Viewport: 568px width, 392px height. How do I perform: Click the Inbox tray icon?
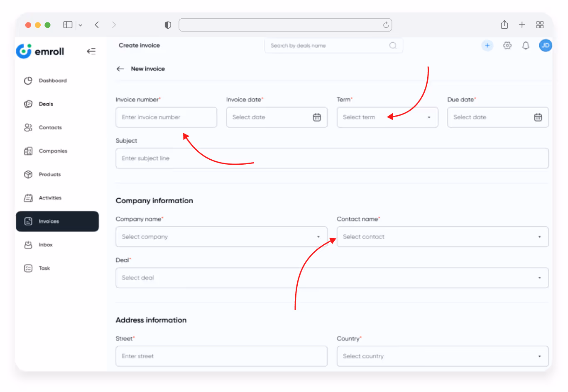coord(28,245)
